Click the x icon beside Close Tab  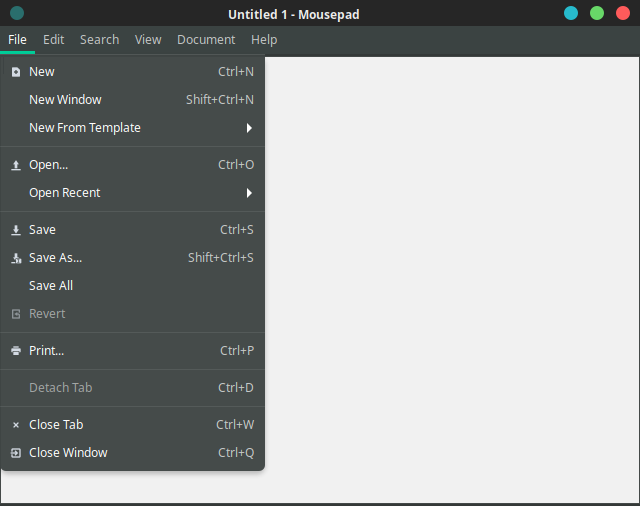[x=16, y=425]
